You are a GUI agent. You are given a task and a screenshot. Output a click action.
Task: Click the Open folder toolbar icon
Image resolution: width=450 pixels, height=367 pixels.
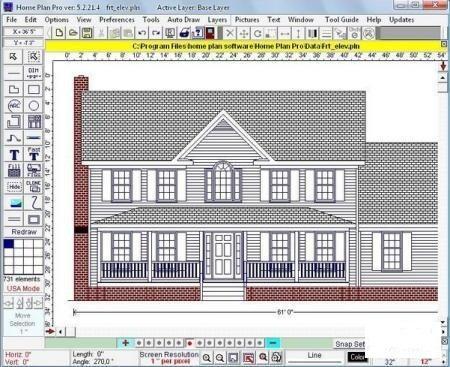(x=73, y=33)
